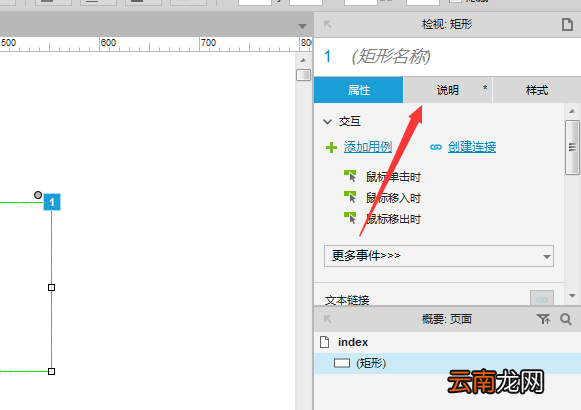
Task: Click the rectangle's right-middle resize handle
Action: click(52, 287)
